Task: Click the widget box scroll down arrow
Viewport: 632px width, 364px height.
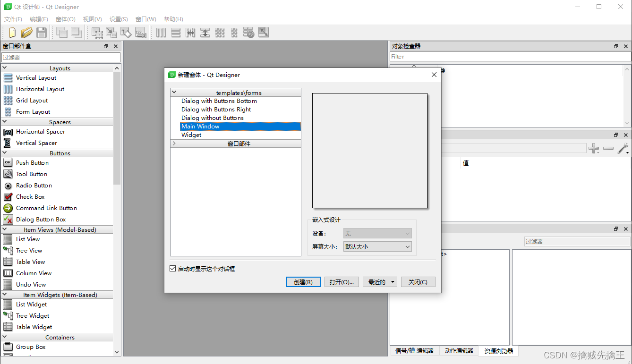Action: (x=117, y=352)
